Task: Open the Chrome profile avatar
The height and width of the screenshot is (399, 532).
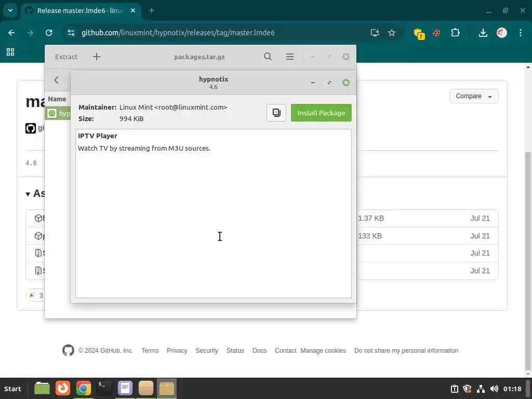Action: tap(502, 33)
